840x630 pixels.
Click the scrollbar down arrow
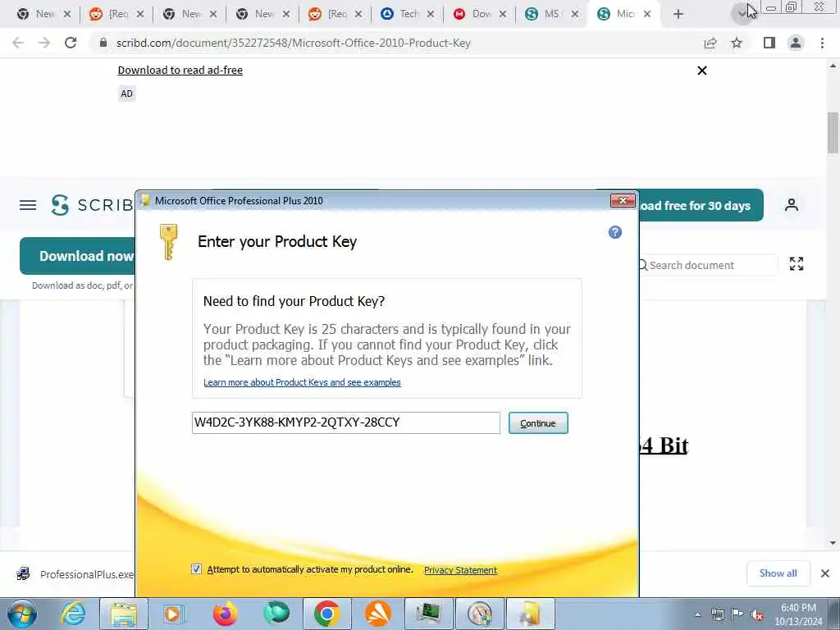click(x=833, y=543)
